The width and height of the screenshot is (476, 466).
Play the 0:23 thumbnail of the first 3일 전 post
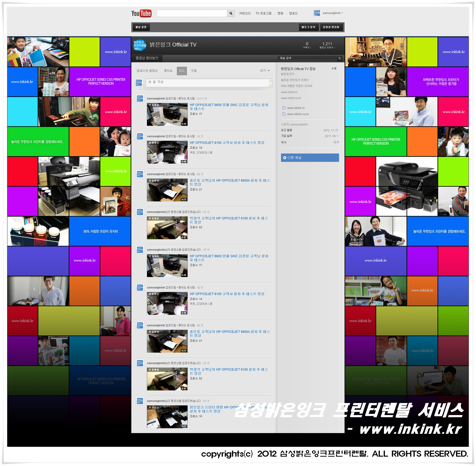click(x=167, y=190)
